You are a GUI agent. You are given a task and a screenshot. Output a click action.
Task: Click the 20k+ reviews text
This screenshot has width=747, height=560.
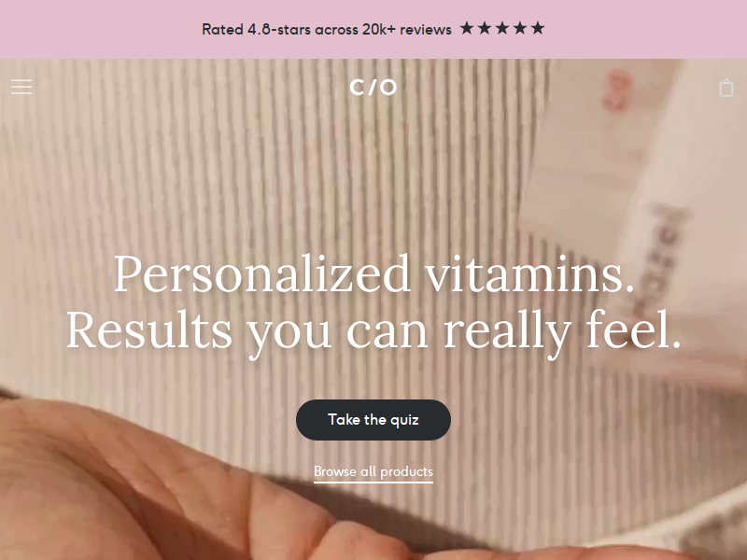[x=406, y=30]
